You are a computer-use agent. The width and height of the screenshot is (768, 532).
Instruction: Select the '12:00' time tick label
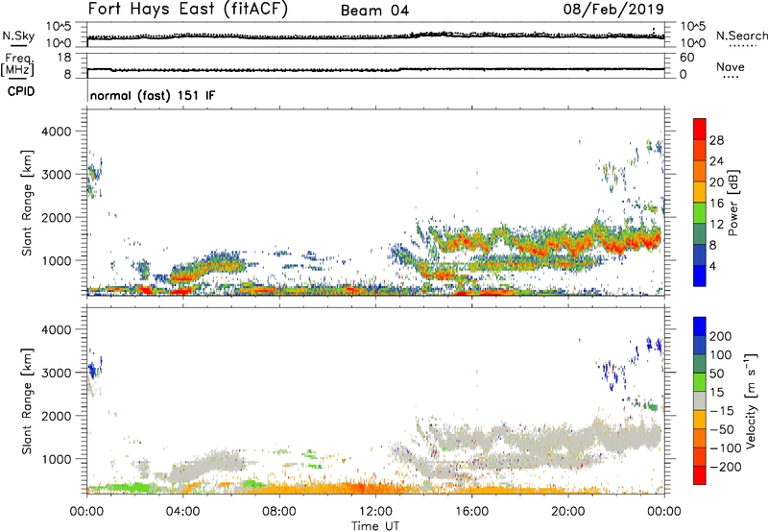375,512
